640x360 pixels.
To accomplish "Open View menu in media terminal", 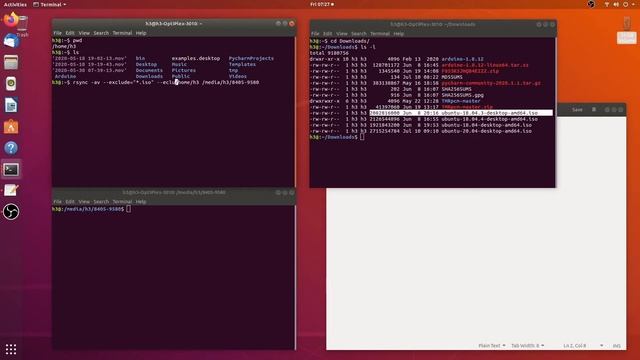I will coord(84,202).
